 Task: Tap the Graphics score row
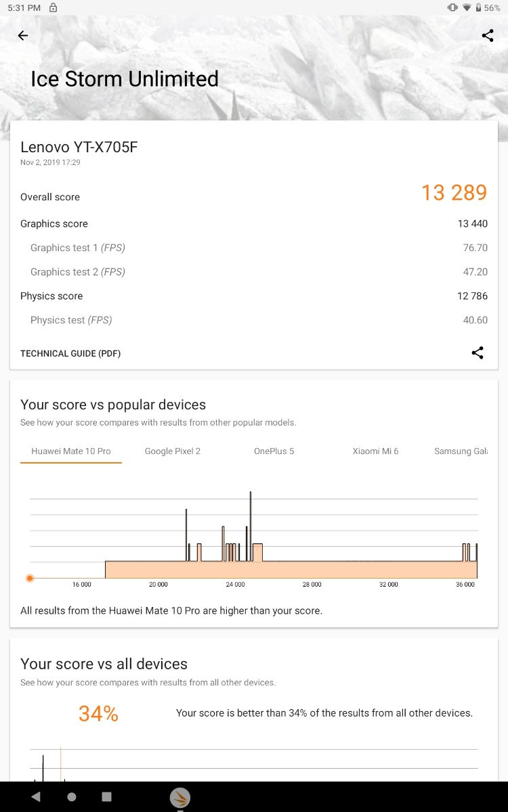[254, 224]
